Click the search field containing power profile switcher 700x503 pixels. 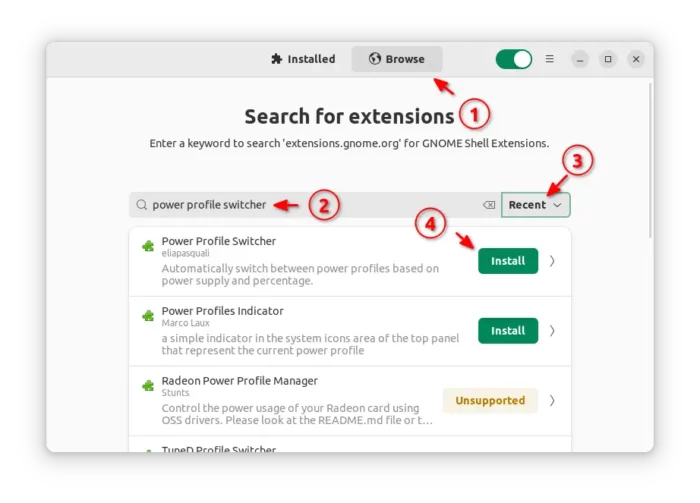tap(314, 205)
